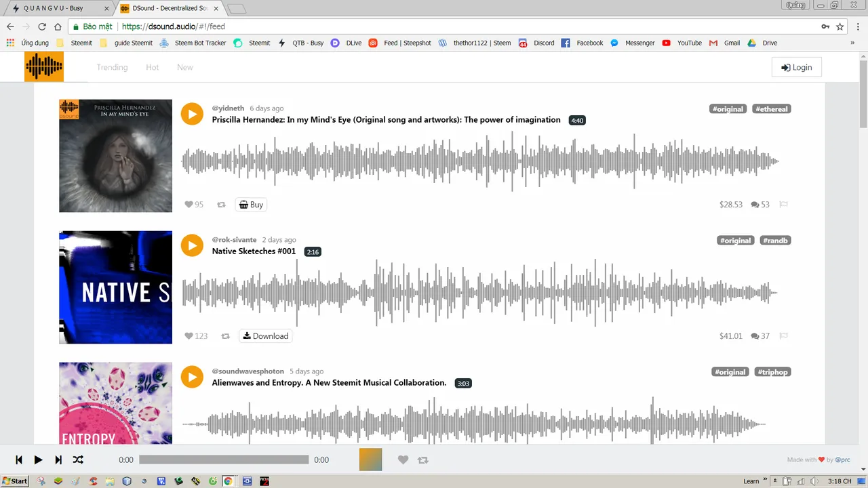868x488 pixels.
Task: Filter by the #triphop tag
Action: [x=772, y=372]
